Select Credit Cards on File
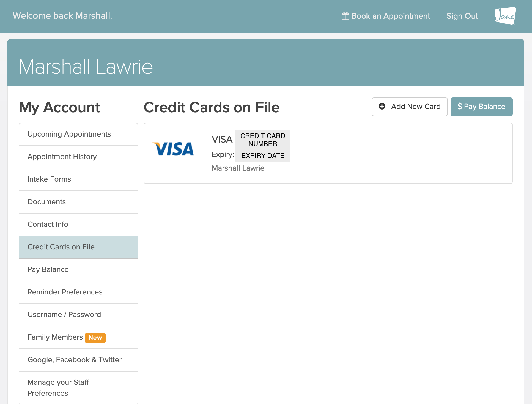 (x=61, y=247)
